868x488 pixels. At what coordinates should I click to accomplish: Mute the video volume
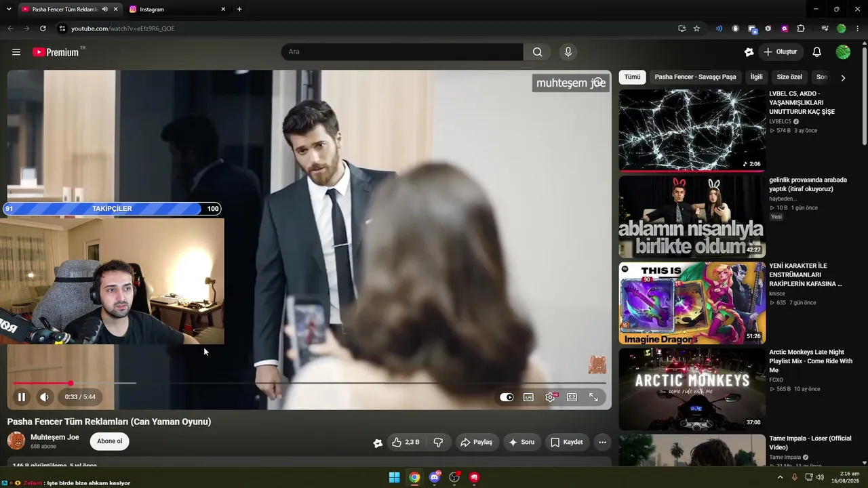coord(44,397)
